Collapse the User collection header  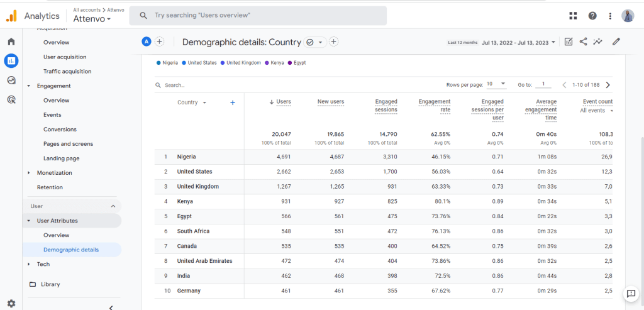(x=113, y=206)
